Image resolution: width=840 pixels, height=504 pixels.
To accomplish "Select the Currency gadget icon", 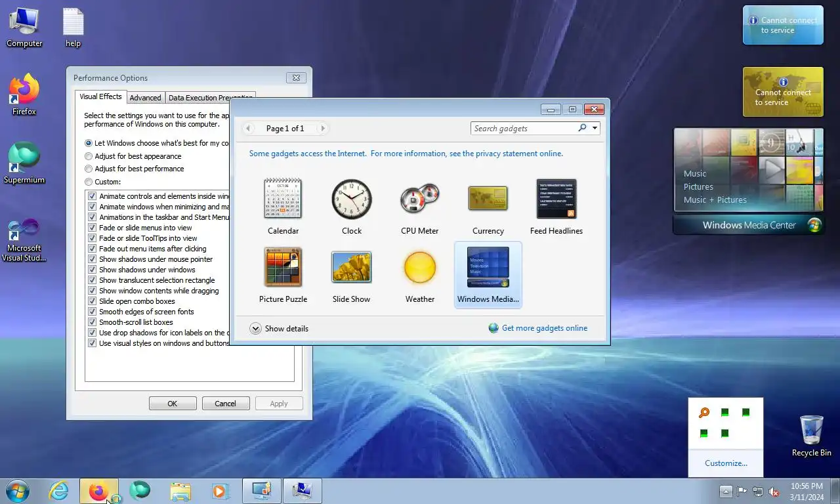I will 488,199.
